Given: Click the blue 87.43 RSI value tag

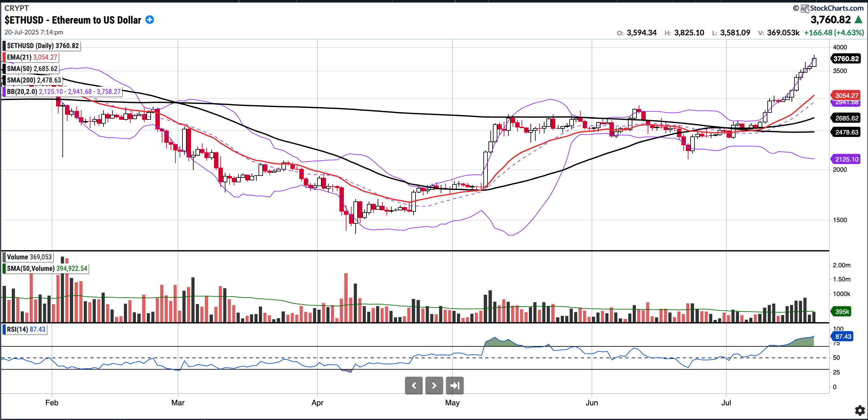Looking at the screenshot, I should pos(842,336).
